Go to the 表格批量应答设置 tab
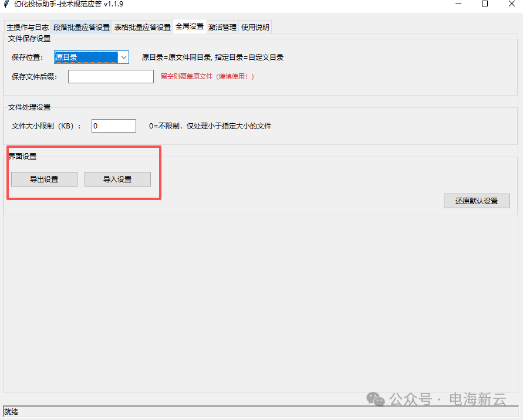This screenshot has width=523, height=420. click(x=143, y=28)
